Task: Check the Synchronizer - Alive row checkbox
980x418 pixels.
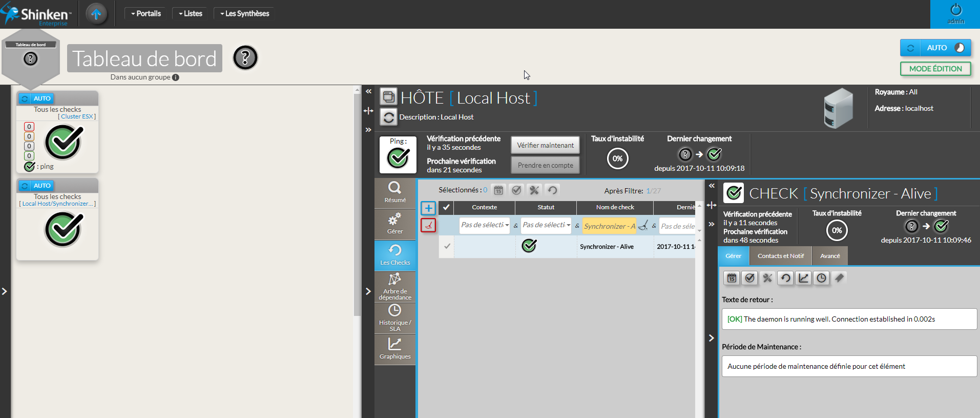Action: pyautogui.click(x=447, y=246)
